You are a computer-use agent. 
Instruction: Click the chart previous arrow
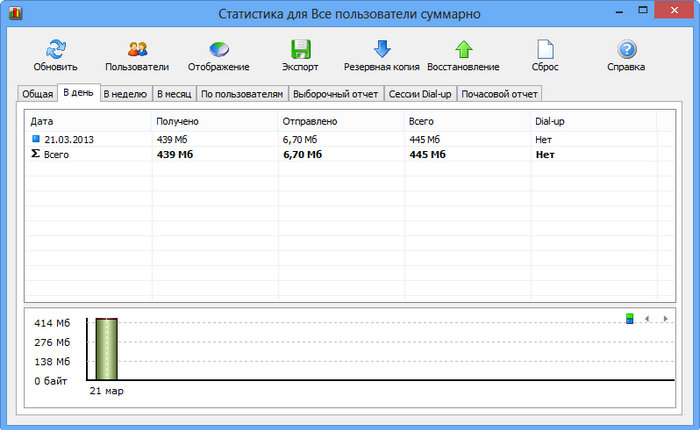tap(647, 319)
